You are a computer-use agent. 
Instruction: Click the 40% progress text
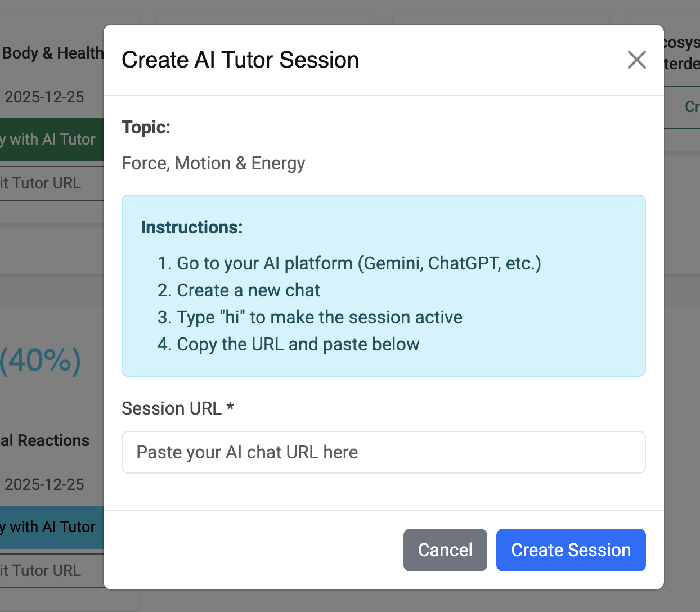[x=41, y=361]
